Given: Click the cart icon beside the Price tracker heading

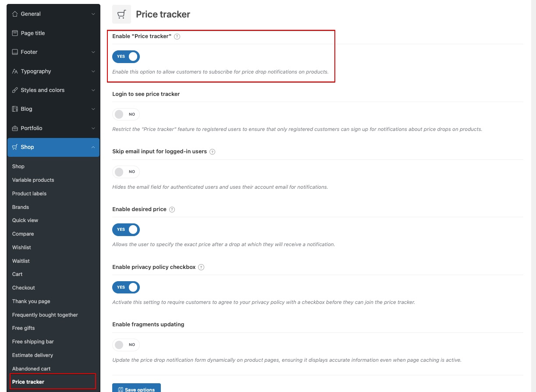Looking at the screenshot, I should [x=121, y=14].
